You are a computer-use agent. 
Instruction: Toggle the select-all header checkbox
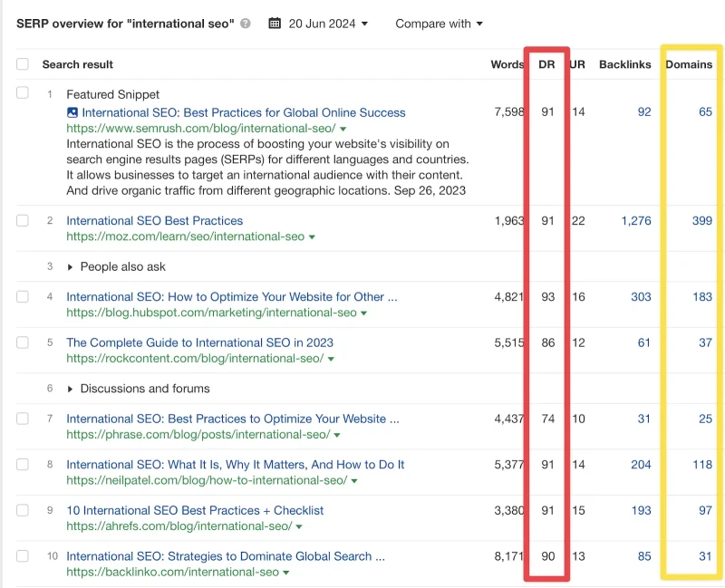(x=23, y=63)
